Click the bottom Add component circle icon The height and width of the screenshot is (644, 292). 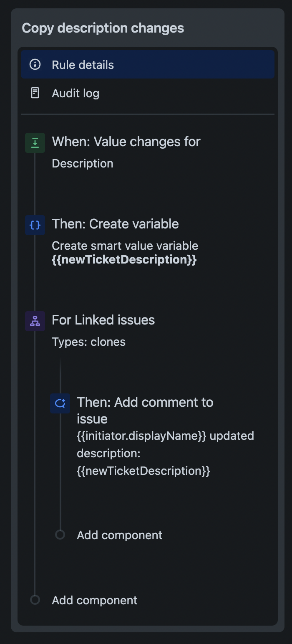pos(35,600)
